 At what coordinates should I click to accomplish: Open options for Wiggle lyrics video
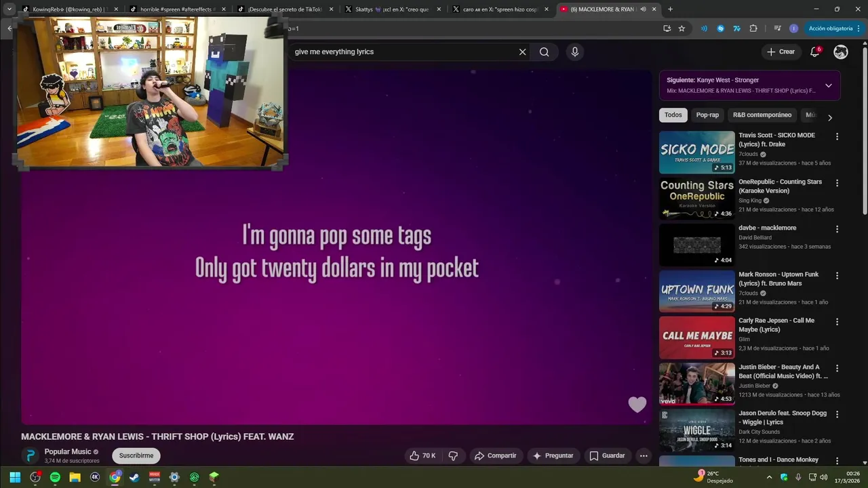(x=837, y=414)
